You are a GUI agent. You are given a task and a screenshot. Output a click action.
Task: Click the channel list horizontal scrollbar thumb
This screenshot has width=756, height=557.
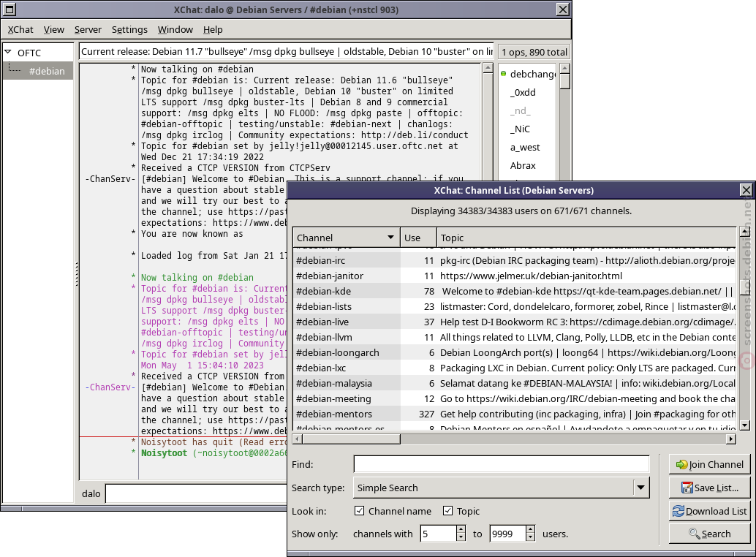tap(351, 439)
